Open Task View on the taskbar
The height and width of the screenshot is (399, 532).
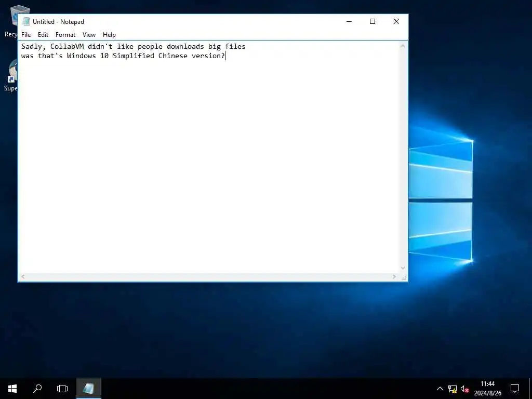(x=62, y=389)
